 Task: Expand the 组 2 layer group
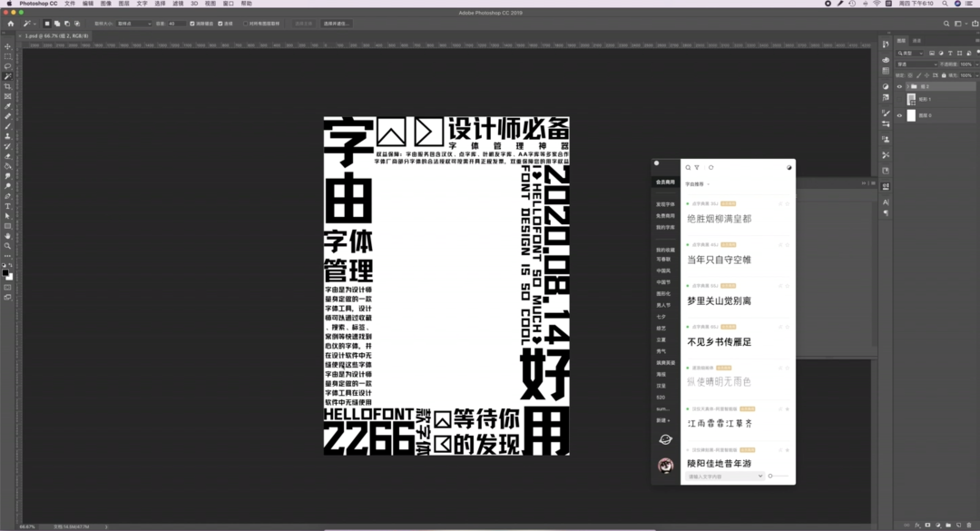(907, 87)
